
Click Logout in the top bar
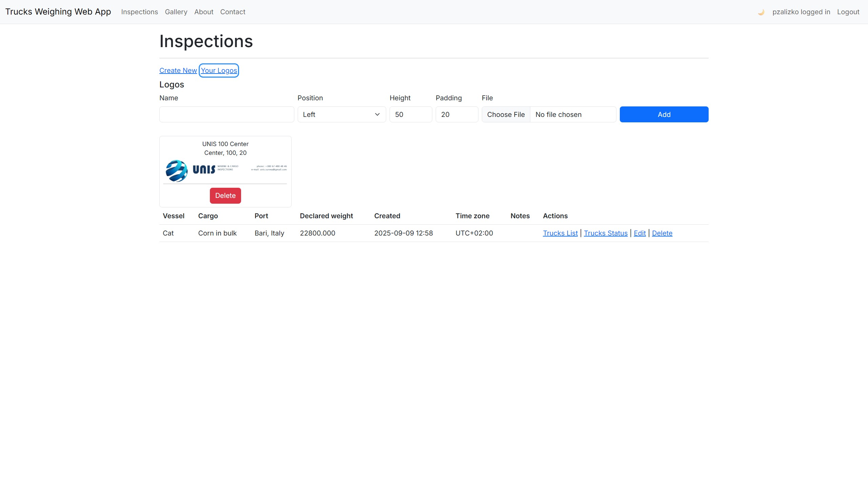coord(848,12)
